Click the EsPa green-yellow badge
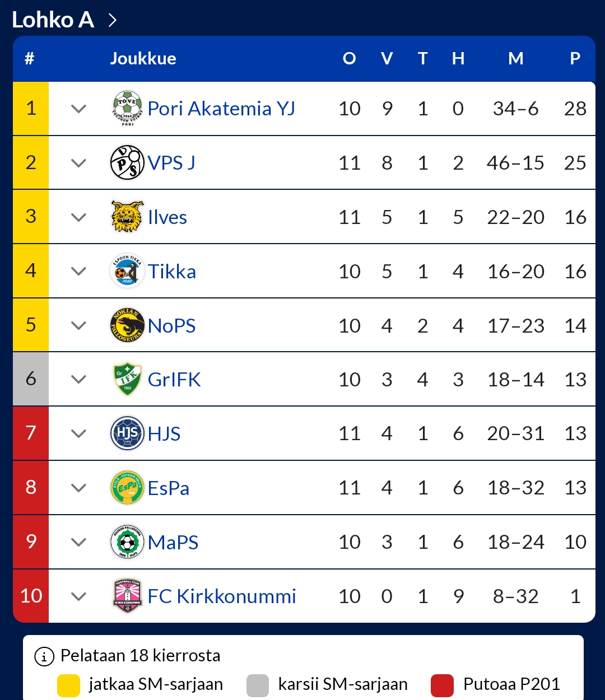 [127, 488]
